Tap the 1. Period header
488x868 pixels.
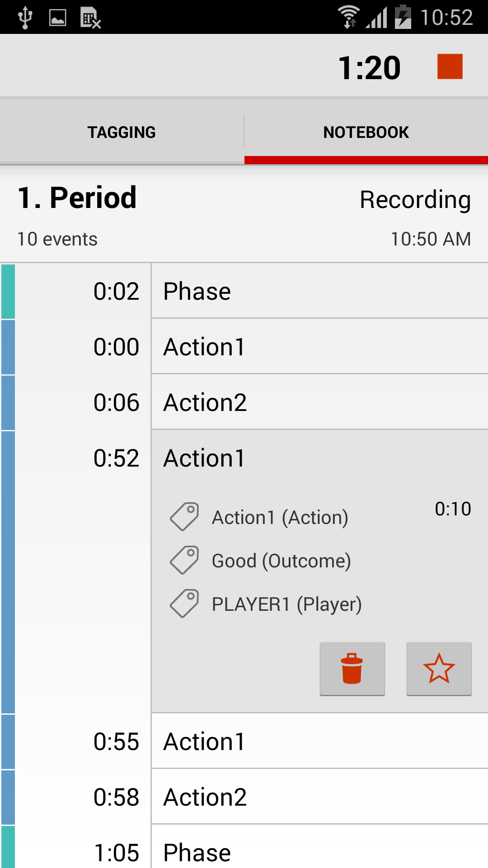click(x=77, y=198)
